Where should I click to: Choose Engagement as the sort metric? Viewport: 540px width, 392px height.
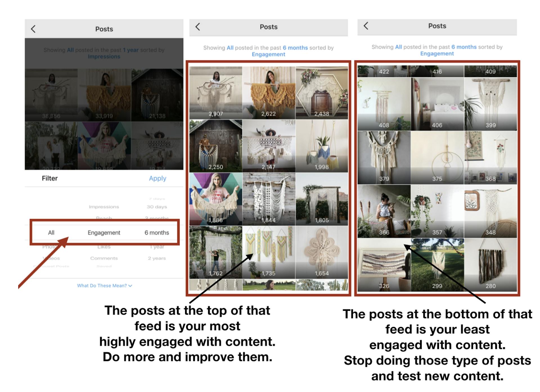(x=104, y=232)
